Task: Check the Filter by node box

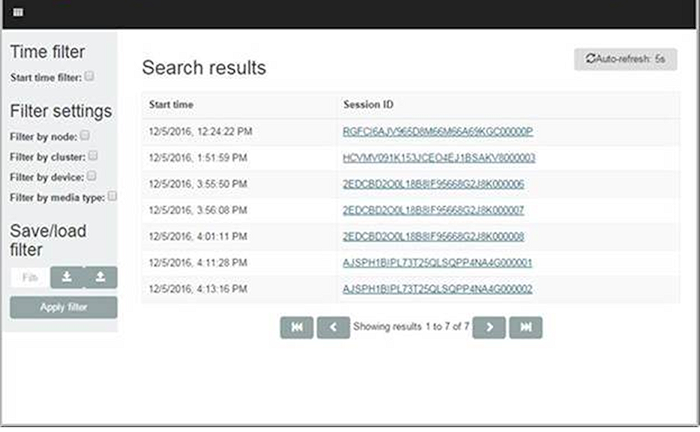Action: [85, 135]
